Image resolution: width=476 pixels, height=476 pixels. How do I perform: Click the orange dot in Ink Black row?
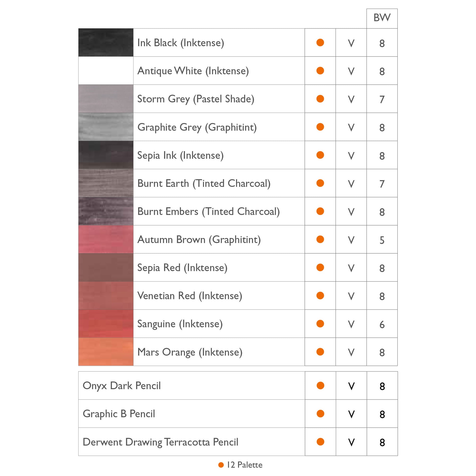tap(320, 42)
